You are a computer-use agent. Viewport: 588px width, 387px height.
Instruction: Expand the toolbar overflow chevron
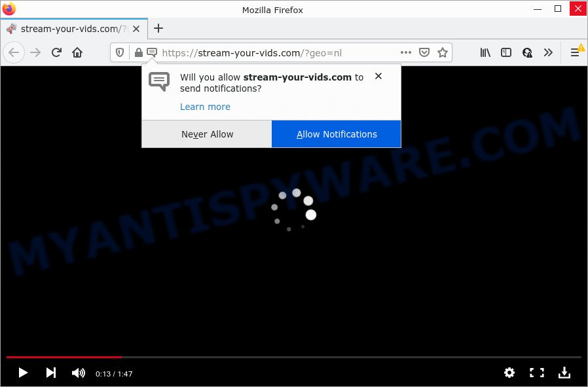pos(548,52)
